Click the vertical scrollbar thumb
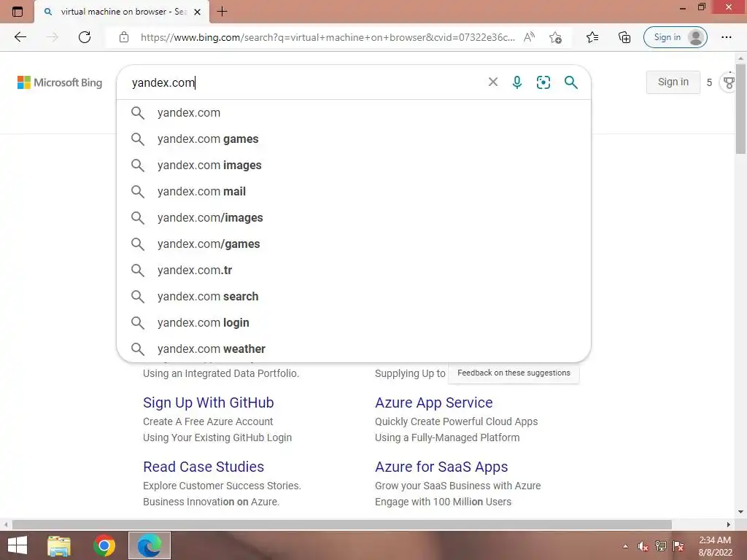 coord(740,109)
